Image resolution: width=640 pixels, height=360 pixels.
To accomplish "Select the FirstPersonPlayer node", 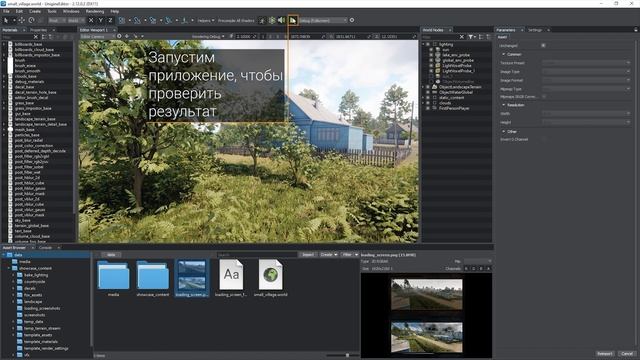I will (454, 108).
